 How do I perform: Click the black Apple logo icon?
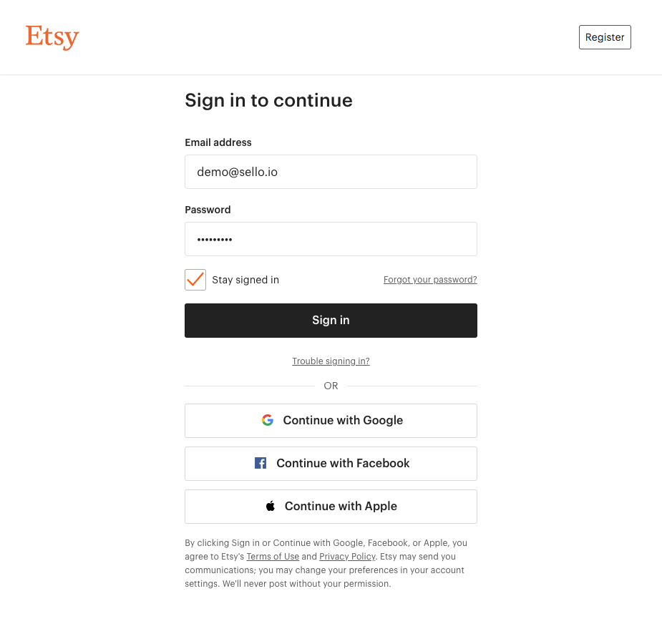[271, 506]
